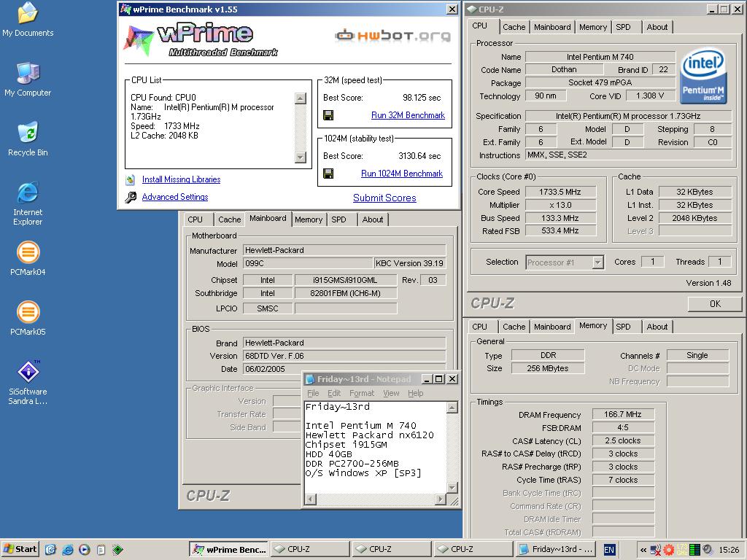Select the PCMark04 desktop shortcut

(x=28, y=259)
